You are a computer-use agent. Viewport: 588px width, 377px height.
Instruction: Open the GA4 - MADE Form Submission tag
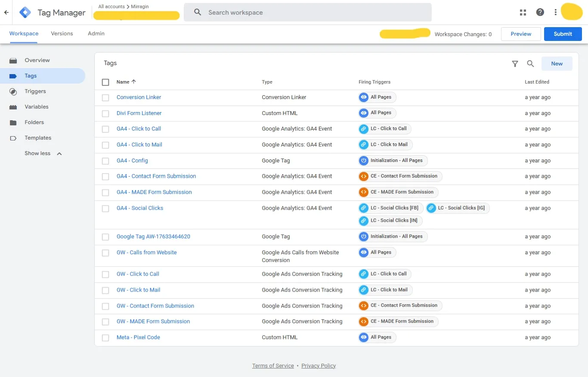(x=154, y=192)
